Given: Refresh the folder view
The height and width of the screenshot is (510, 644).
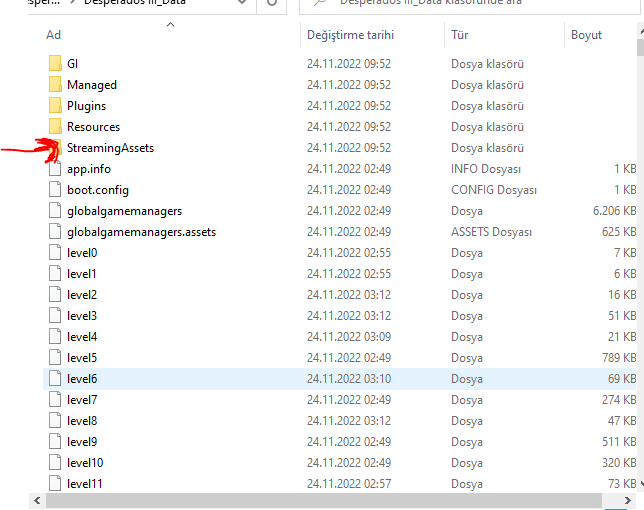Looking at the screenshot, I should [271, 3].
